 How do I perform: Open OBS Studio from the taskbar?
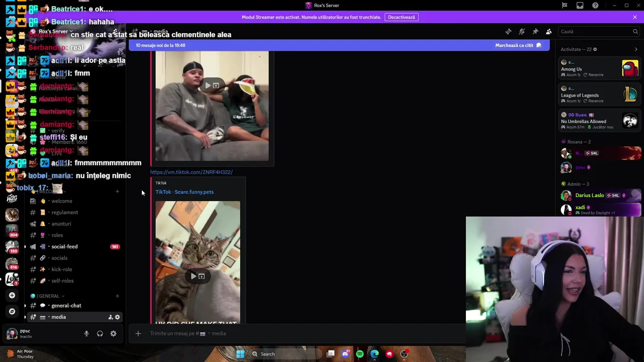point(404,354)
